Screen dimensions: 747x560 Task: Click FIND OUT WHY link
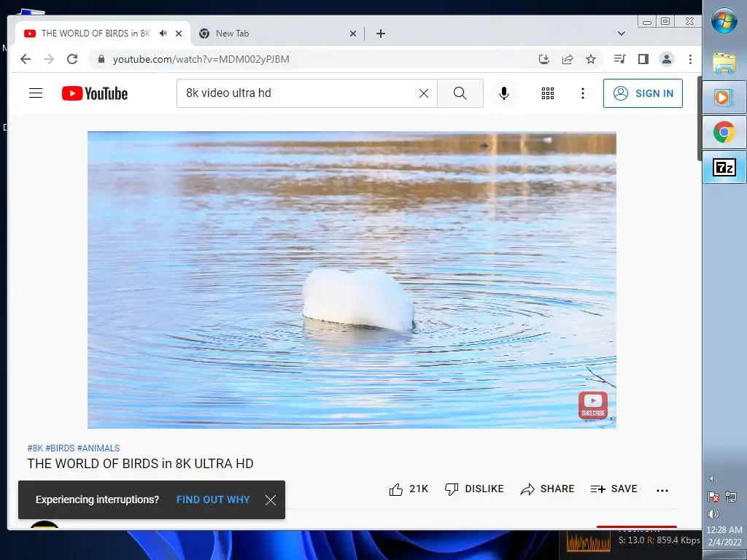pos(213,499)
